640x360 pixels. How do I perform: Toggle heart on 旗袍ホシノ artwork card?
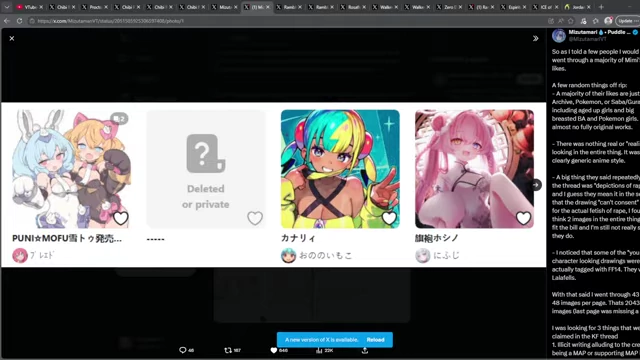pyautogui.click(x=523, y=218)
